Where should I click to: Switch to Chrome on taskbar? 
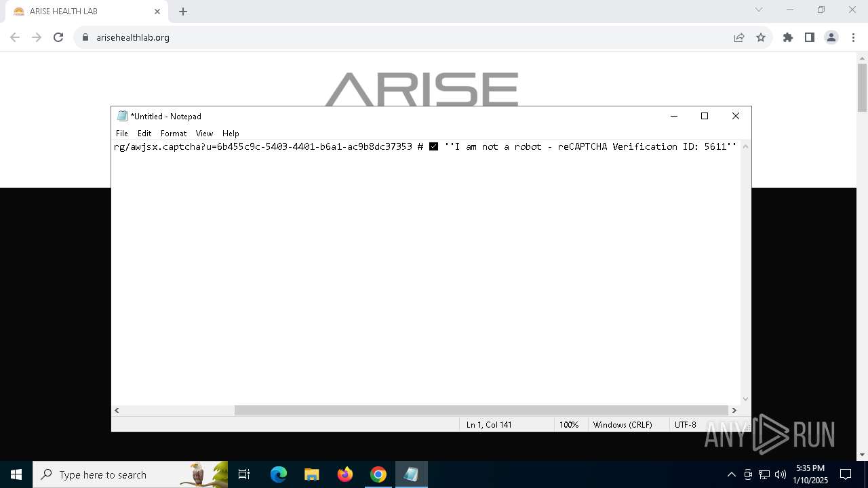[x=378, y=474]
